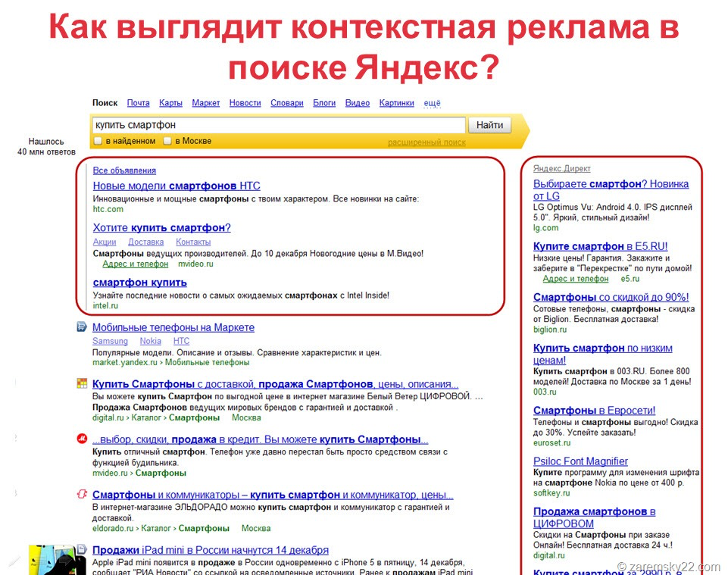Click the news icon beside iPad mini result
728x575 pixels.
coord(82,549)
